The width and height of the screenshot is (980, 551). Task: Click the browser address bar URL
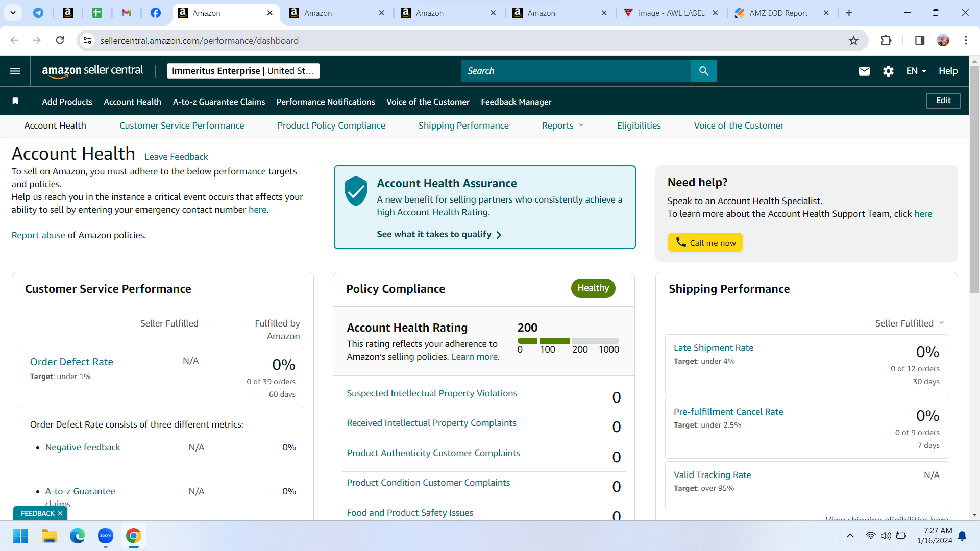click(199, 40)
